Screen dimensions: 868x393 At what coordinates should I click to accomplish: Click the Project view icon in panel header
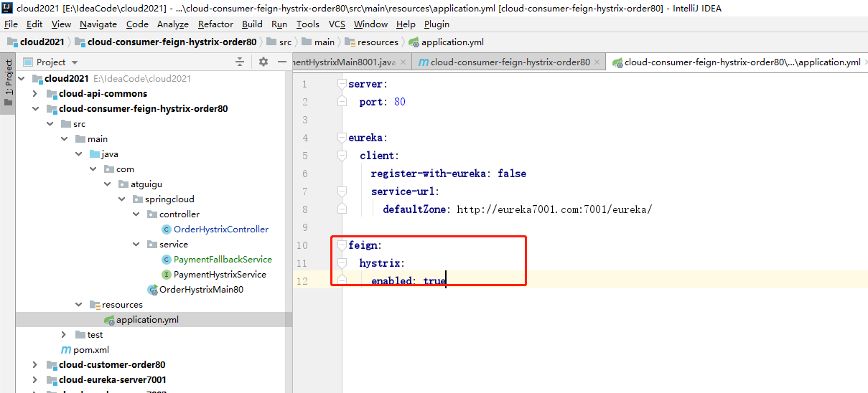click(x=28, y=62)
